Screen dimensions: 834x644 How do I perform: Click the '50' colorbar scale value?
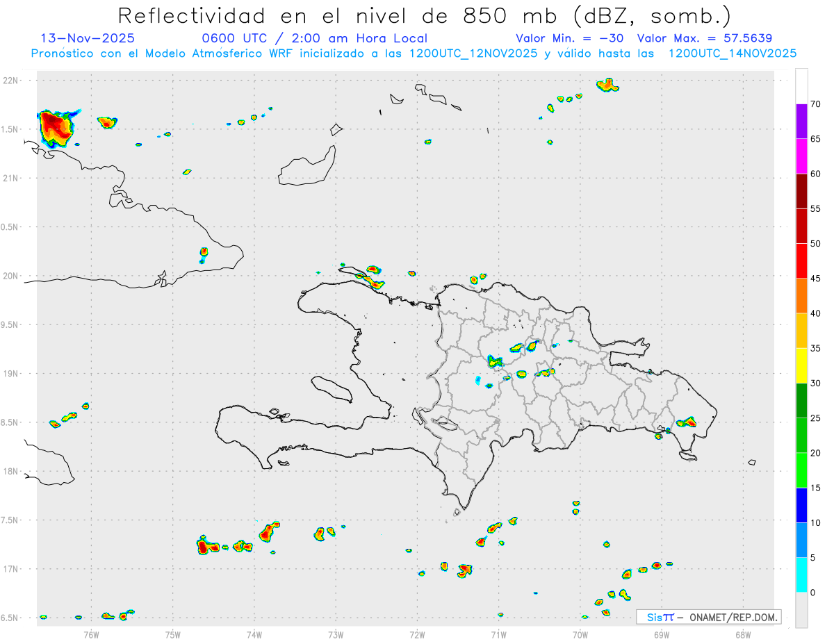coord(815,244)
